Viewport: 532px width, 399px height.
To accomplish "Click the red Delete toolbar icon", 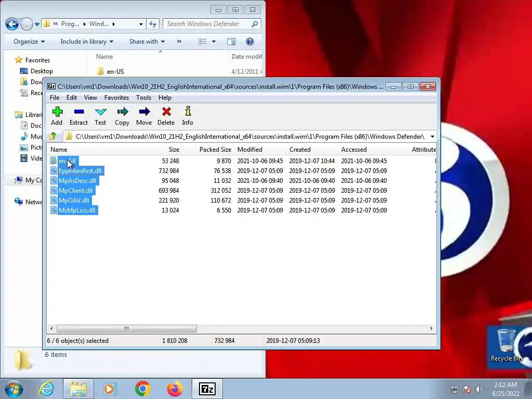I will (166, 112).
